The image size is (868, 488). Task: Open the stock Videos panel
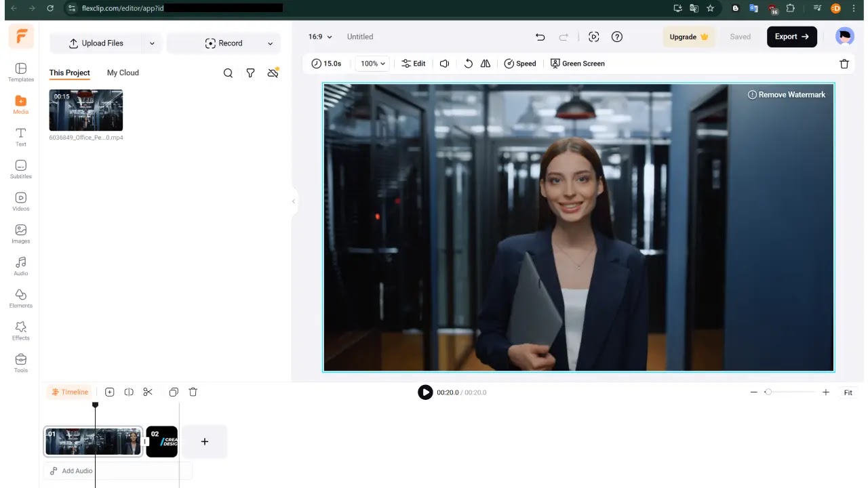[x=21, y=201]
